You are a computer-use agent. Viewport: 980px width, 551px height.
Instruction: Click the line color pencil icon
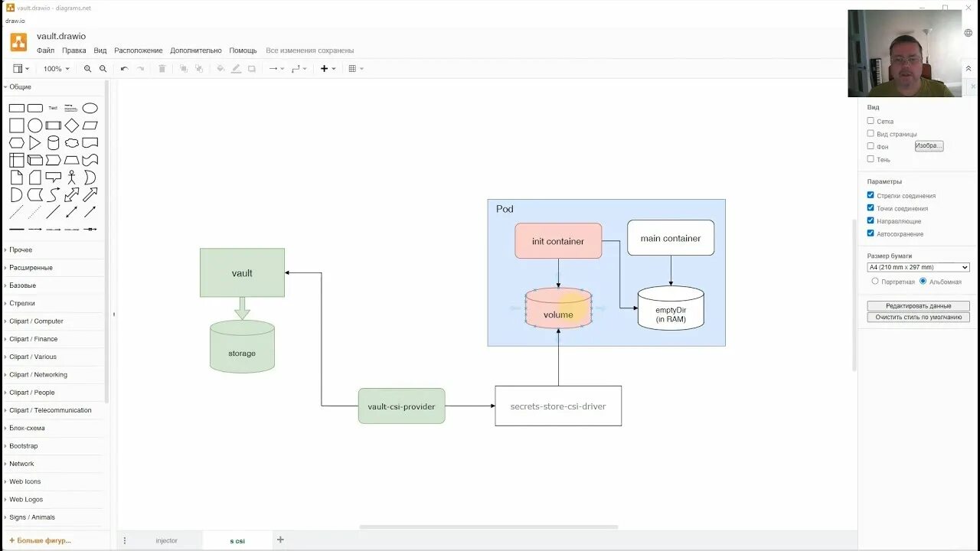click(236, 69)
